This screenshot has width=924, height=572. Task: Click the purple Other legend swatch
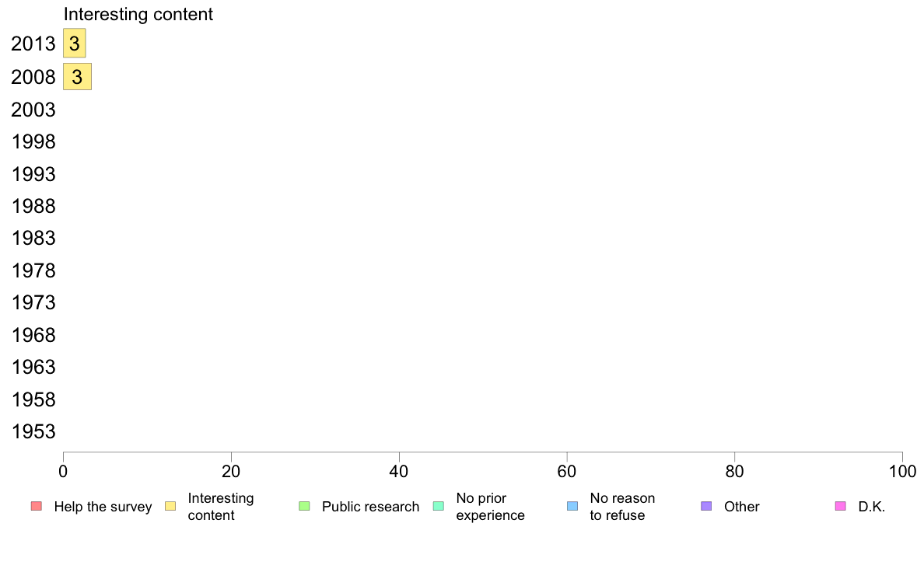pos(706,507)
